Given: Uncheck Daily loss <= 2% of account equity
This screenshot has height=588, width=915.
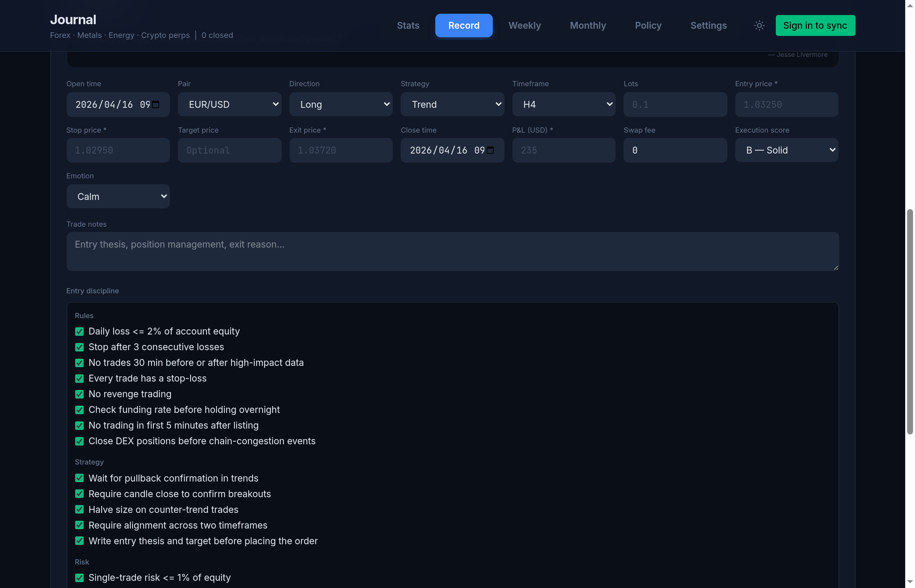Looking at the screenshot, I should [x=79, y=331].
